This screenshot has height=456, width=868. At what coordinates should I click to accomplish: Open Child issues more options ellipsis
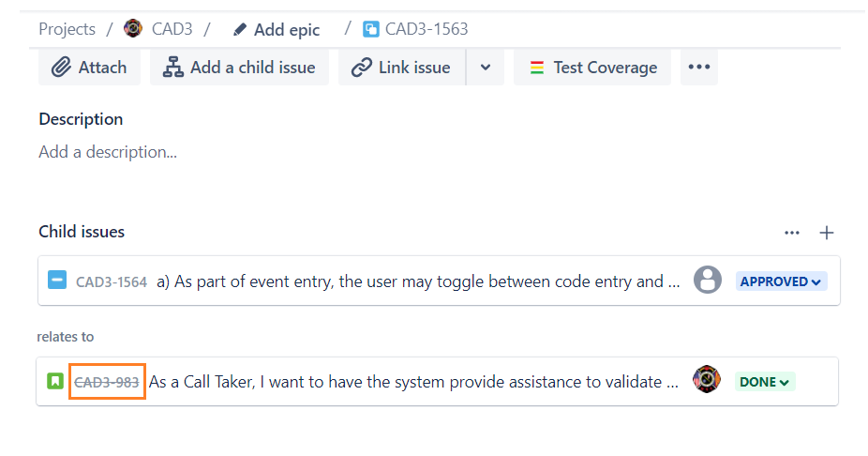click(x=792, y=233)
